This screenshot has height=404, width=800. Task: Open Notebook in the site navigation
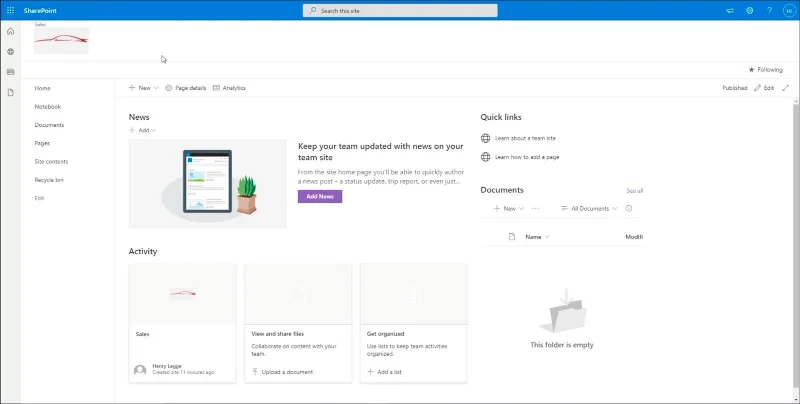[47, 107]
